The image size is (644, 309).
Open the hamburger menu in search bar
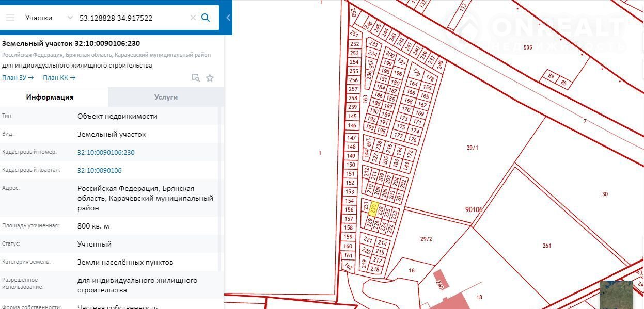tap(10, 18)
